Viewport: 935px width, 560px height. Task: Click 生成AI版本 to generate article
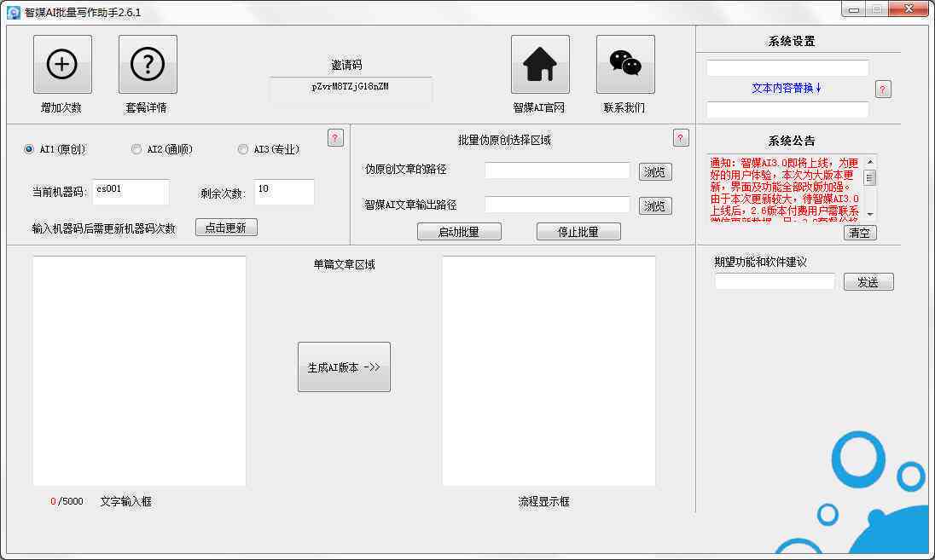click(344, 367)
